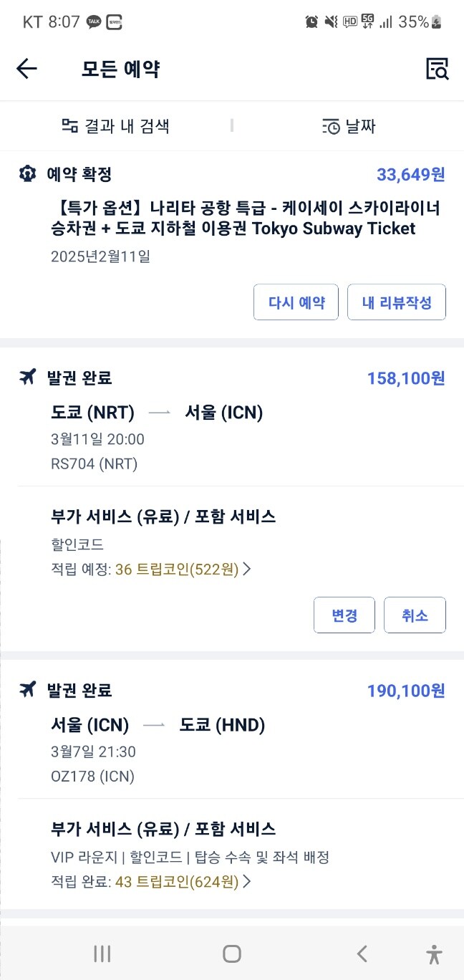The height and width of the screenshot is (980, 464).
Task: Switch to the 날짜 filter tab
Action: [x=349, y=127]
